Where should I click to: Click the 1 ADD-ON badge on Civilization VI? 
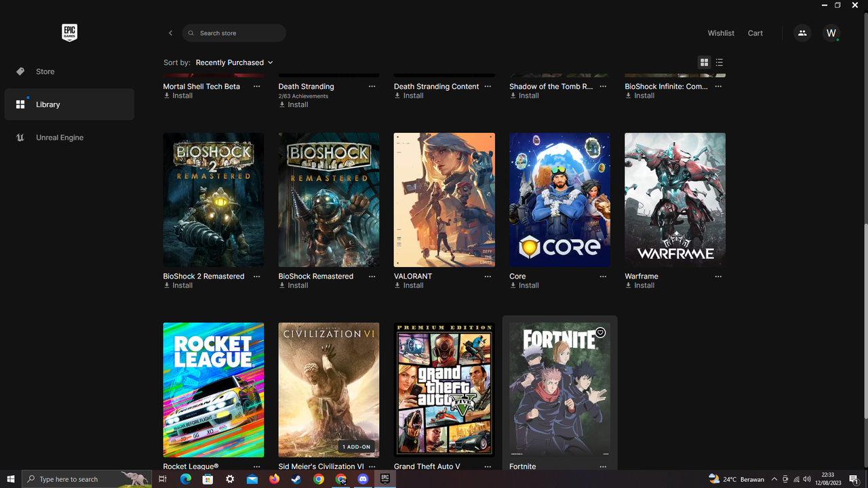point(357,447)
